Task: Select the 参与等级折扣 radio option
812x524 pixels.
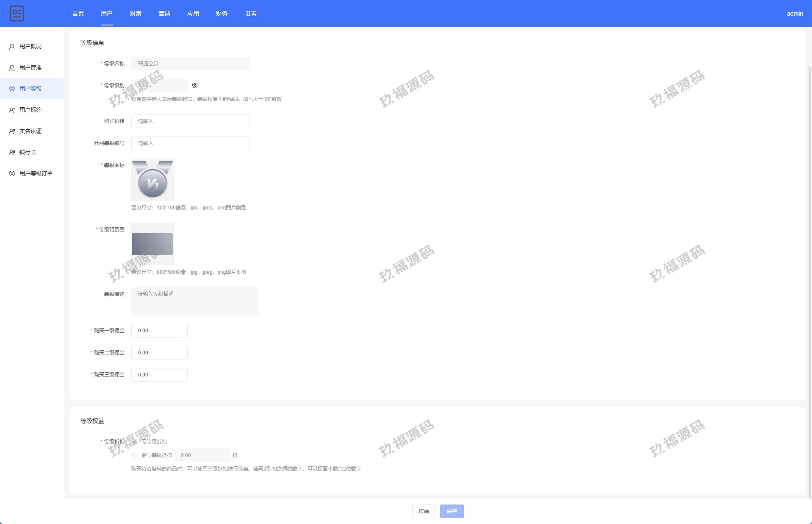Action: (134, 455)
